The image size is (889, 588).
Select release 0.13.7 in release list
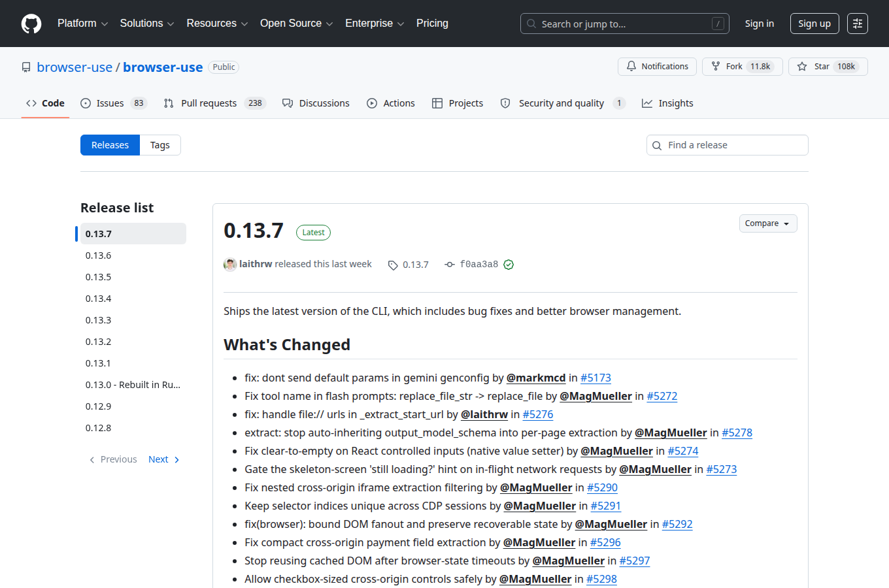(x=133, y=234)
